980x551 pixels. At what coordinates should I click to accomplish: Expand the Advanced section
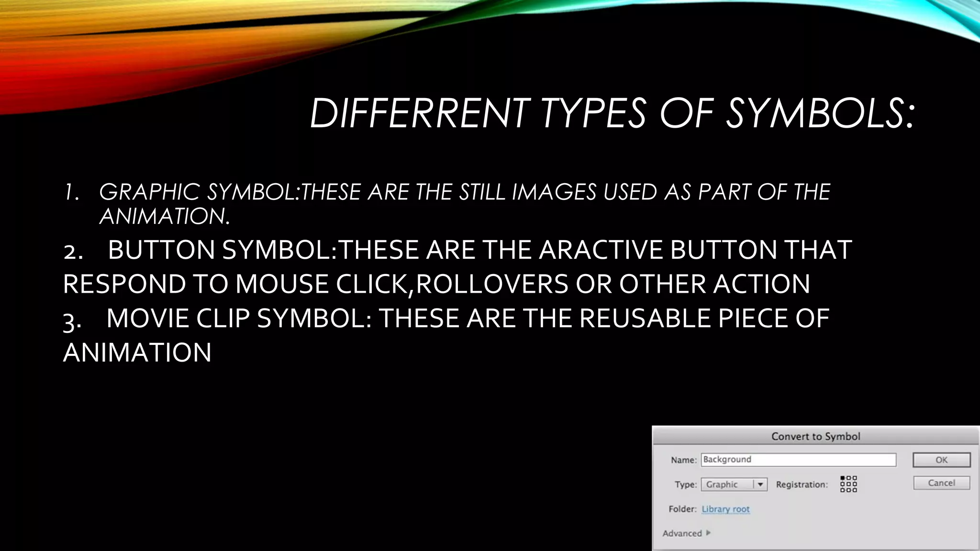pyautogui.click(x=687, y=533)
